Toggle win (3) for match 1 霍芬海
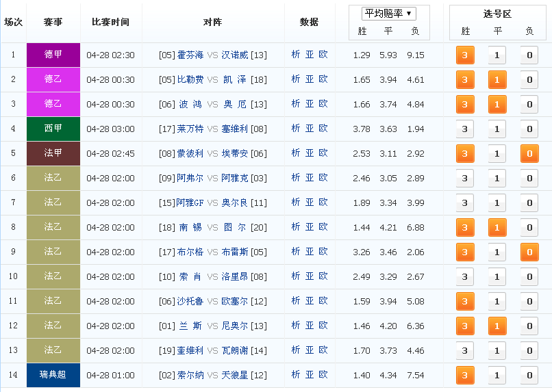Screen dimensions: 552x392 point(465,55)
